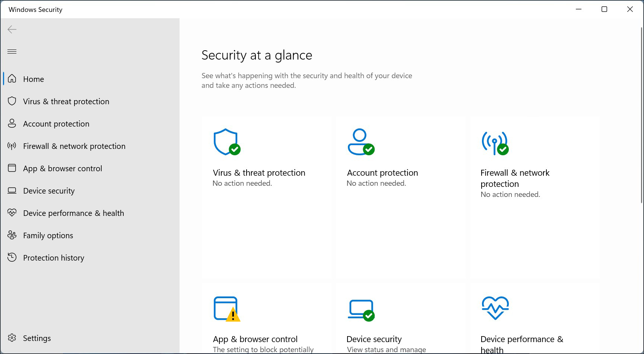Select the Family options icon in sidebar
644x354 pixels.
[12, 235]
